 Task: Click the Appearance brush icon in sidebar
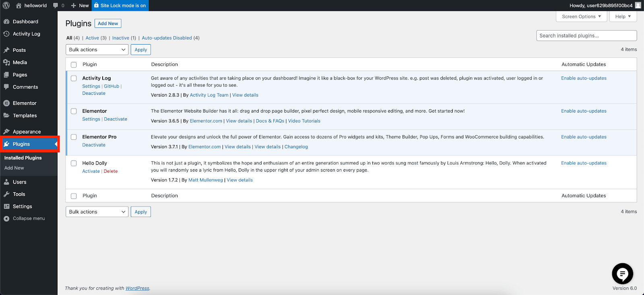(6, 132)
